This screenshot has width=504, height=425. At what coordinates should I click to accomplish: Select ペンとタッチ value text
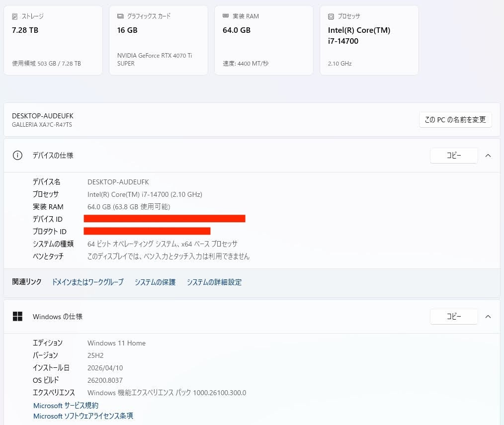coord(168,256)
